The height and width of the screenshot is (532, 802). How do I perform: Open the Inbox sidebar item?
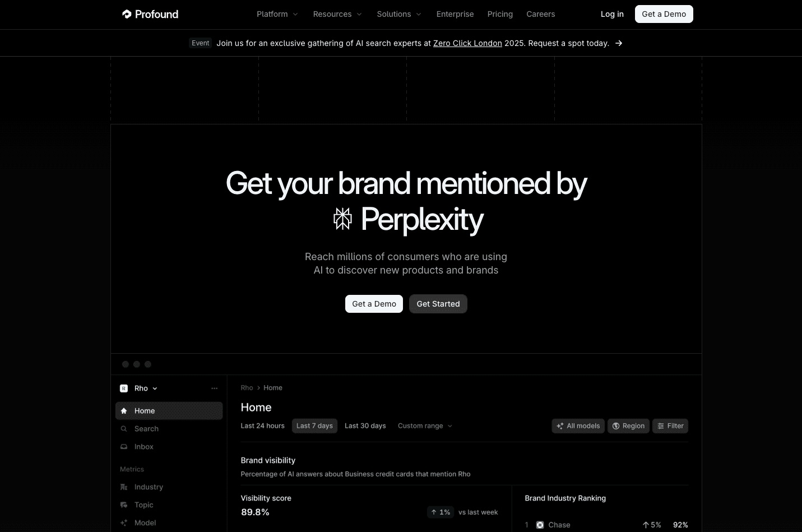143,447
